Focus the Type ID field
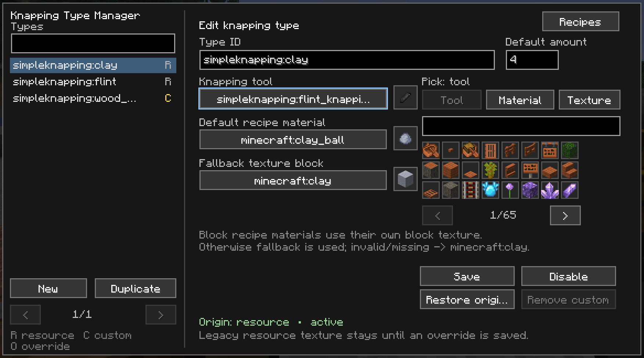 tap(347, 60)
